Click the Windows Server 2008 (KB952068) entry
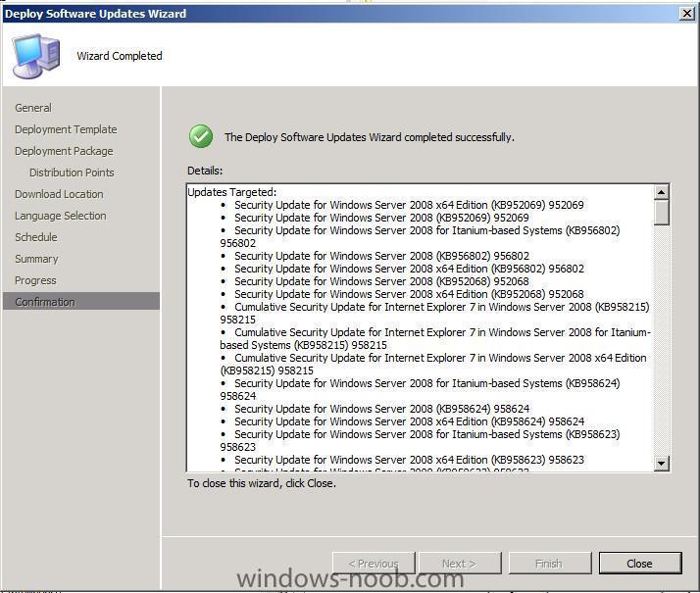 (x=381, y=281)
